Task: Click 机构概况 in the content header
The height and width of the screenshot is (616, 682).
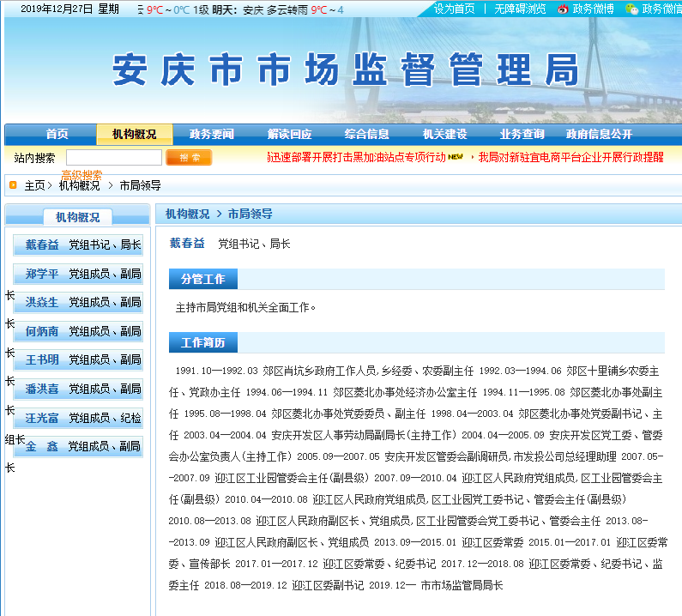Action: 188,214
